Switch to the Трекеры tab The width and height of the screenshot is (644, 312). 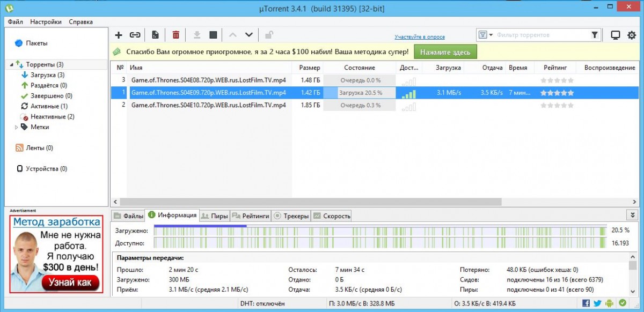pos(291,216)
